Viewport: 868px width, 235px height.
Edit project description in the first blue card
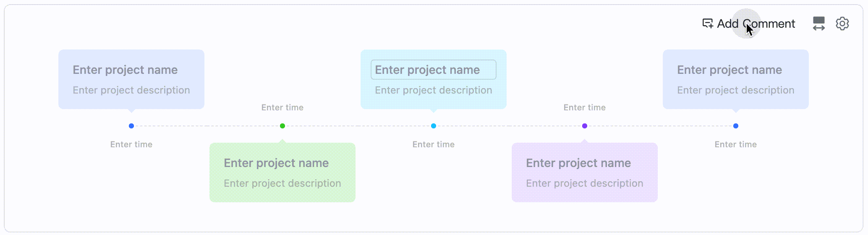[x=131, y=90]
